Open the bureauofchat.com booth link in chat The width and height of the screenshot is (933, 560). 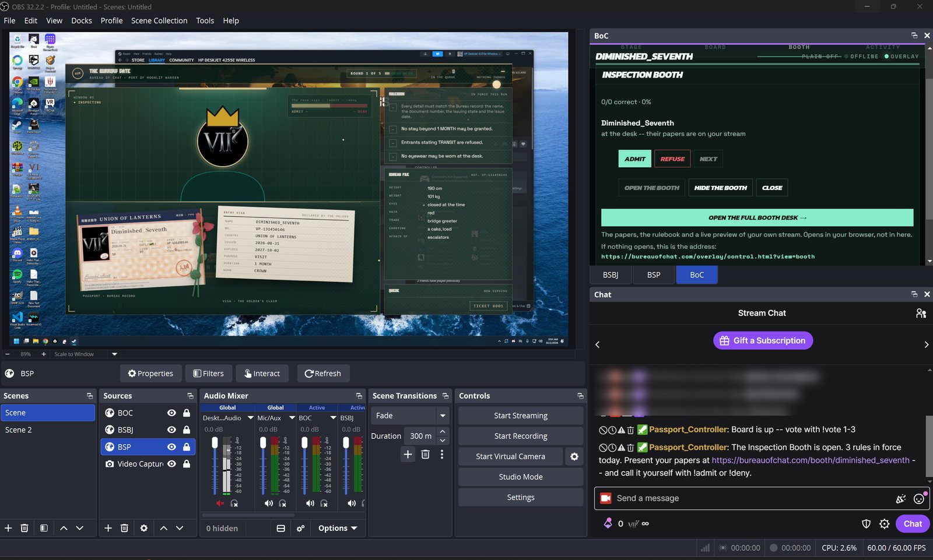pyautogui.click(x=811, y=460)
